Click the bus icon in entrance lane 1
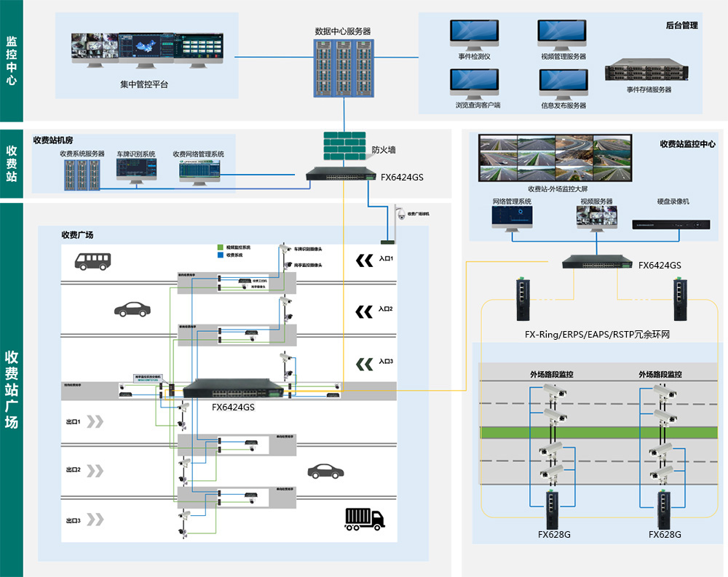Screen dimensions: 728x577 click(94, 260)
